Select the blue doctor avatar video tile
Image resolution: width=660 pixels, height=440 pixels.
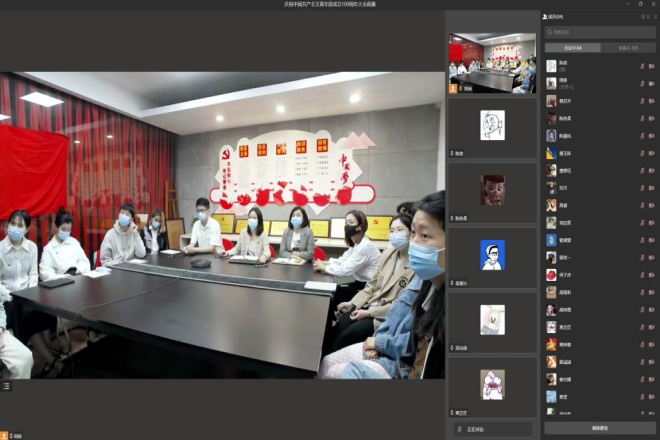click(492, 255)
